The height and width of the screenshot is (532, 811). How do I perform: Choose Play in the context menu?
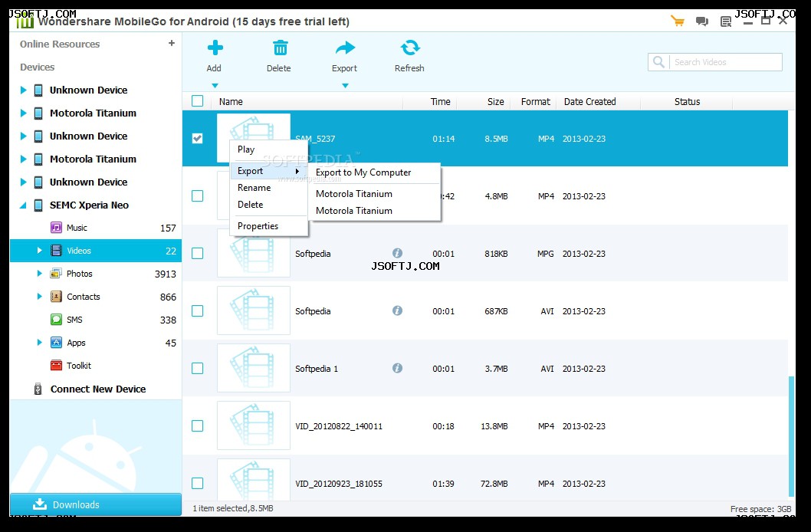269,149
